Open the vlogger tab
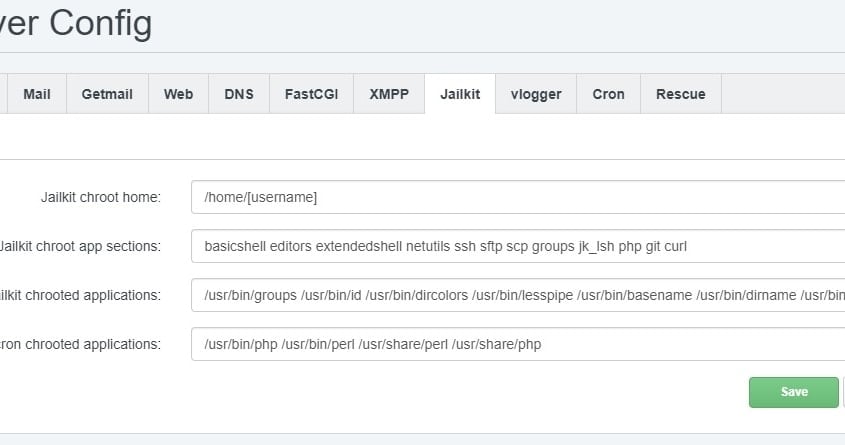 click(536, 94)
